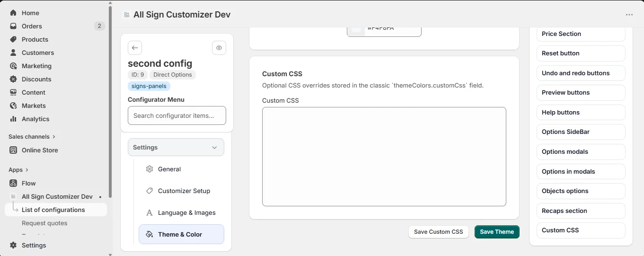644x256 pixels.
Task: Select All Sign Customizer Dev app in sidebar
Action: [57, 196]
